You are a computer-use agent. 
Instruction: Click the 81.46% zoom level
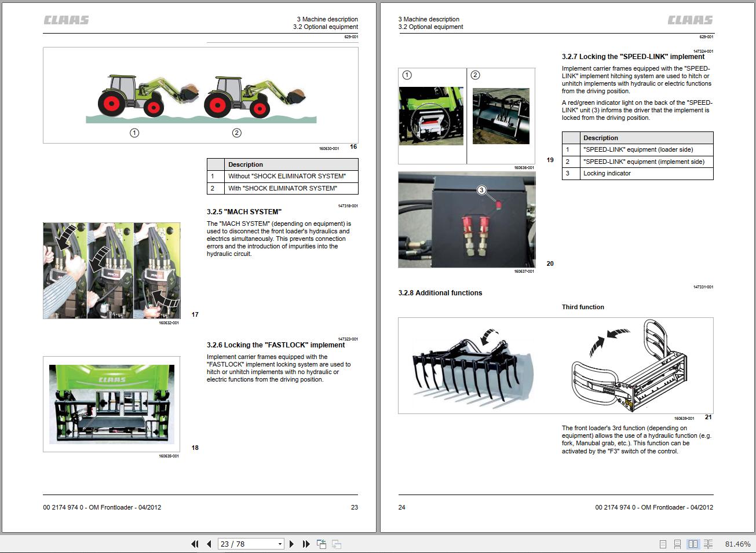tap(737, 544)
